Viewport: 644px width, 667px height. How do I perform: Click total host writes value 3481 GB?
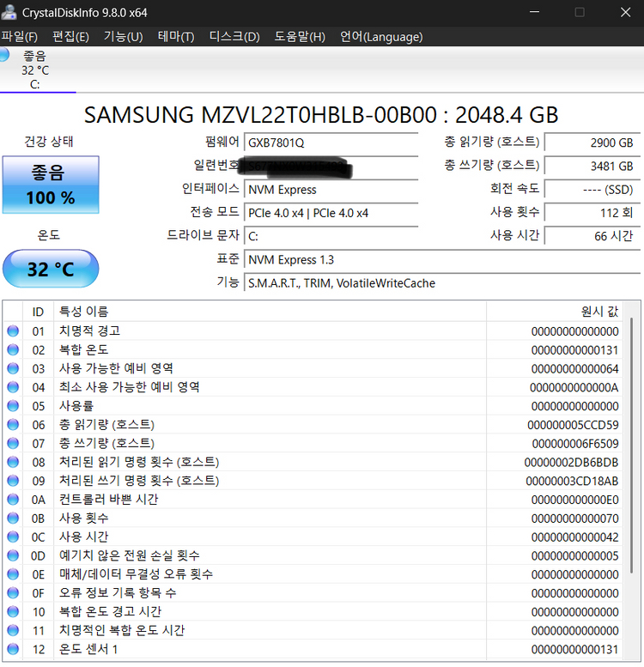click(592, 166)
